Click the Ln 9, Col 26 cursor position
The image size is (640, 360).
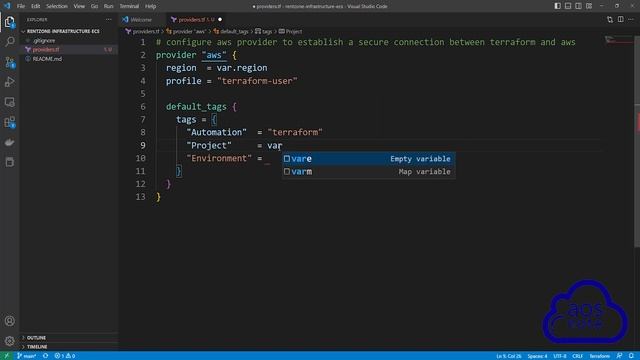pos(509,356)
